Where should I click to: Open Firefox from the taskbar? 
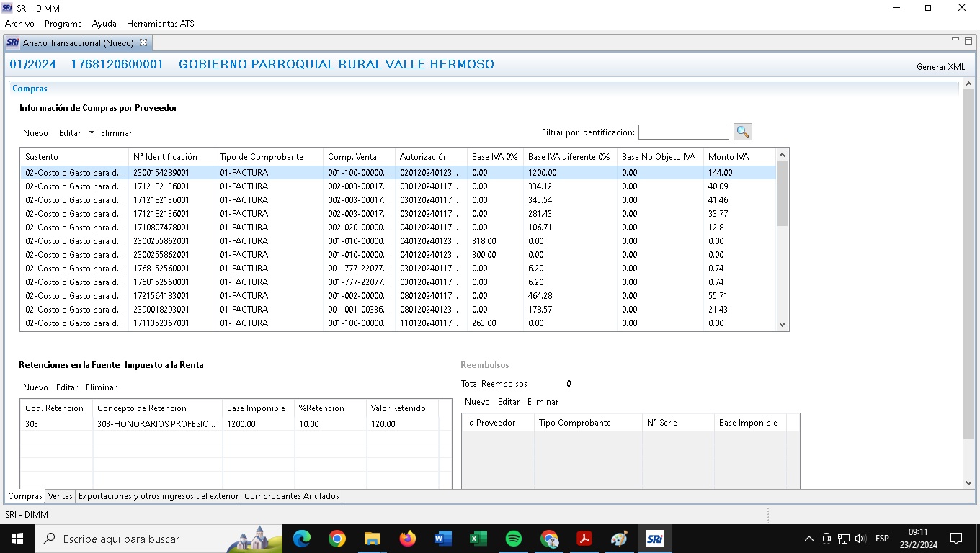coord(408,539)
